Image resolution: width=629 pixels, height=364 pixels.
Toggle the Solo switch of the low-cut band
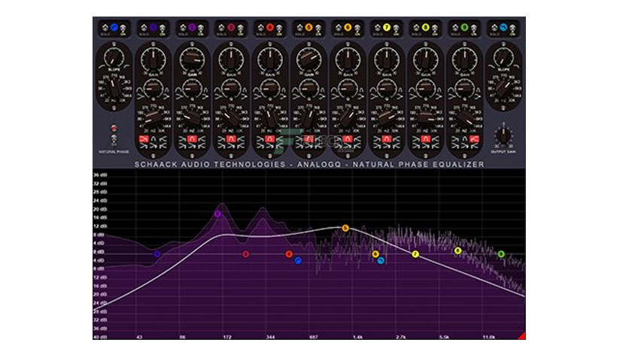coord(105,28)
